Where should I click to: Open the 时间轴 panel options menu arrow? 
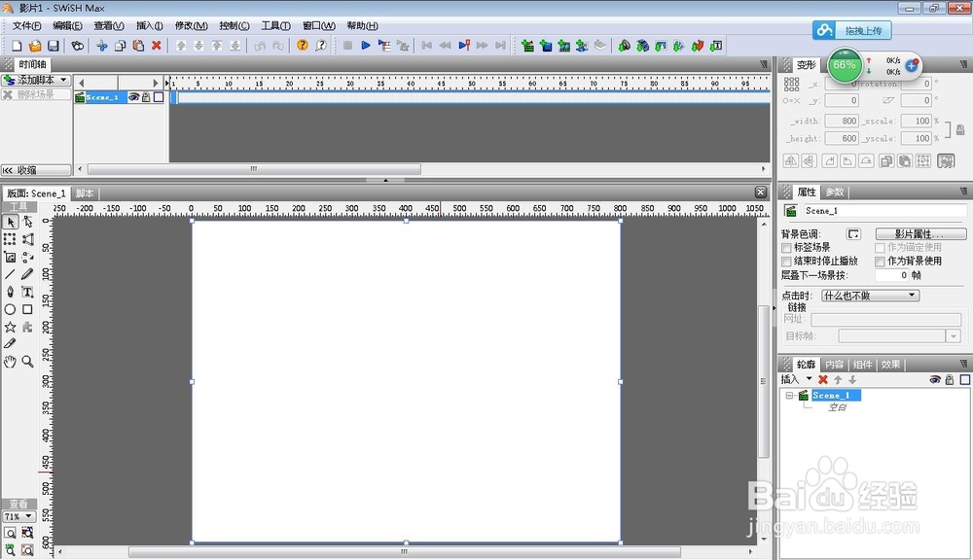(764, 64)
